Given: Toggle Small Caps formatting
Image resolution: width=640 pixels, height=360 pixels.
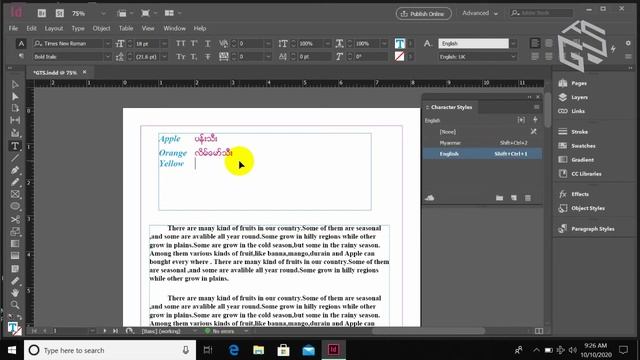Looking at the screenshot, I should [181, 57].
